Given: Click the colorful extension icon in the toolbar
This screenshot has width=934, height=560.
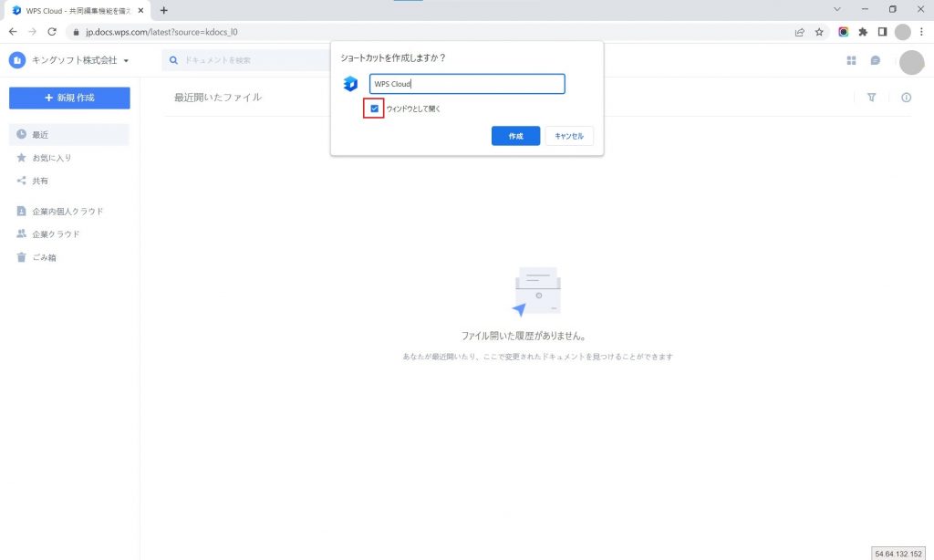Looking at the screenshot, I should (x=843, y=32).
